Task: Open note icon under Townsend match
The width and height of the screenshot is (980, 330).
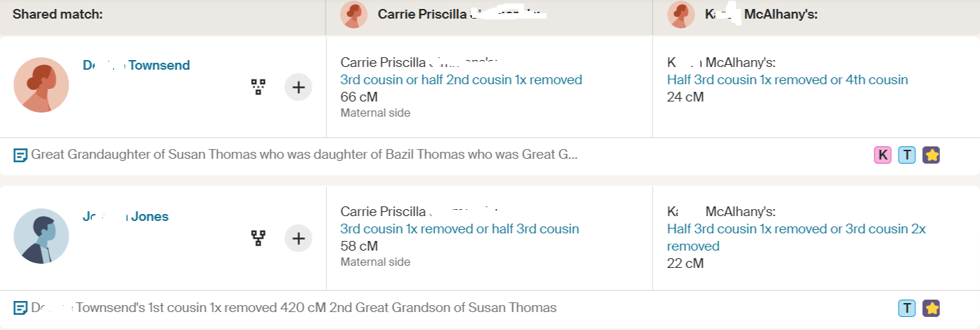Action: pos(21,155)
